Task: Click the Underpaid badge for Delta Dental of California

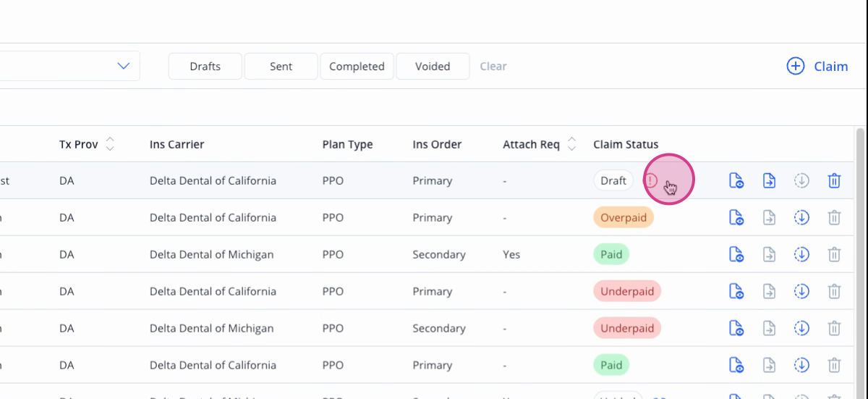Action: pyautogui.click(x=627, y=291)
